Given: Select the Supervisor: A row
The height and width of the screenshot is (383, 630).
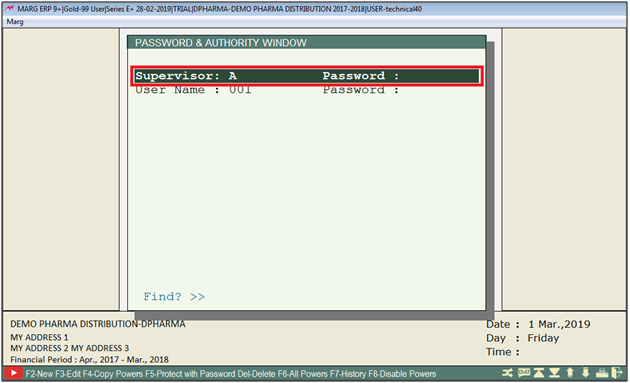Looking at the screenshot, I should tap(307, 76).
